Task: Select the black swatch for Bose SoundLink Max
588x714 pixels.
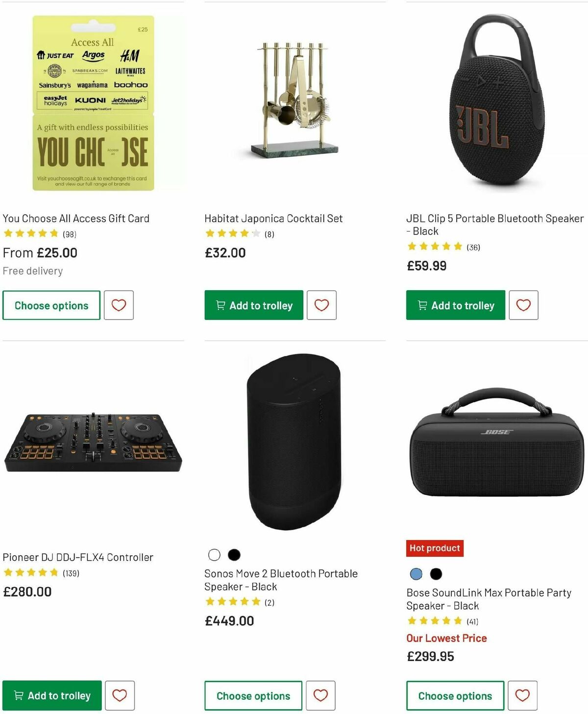Action: point(437,573)
